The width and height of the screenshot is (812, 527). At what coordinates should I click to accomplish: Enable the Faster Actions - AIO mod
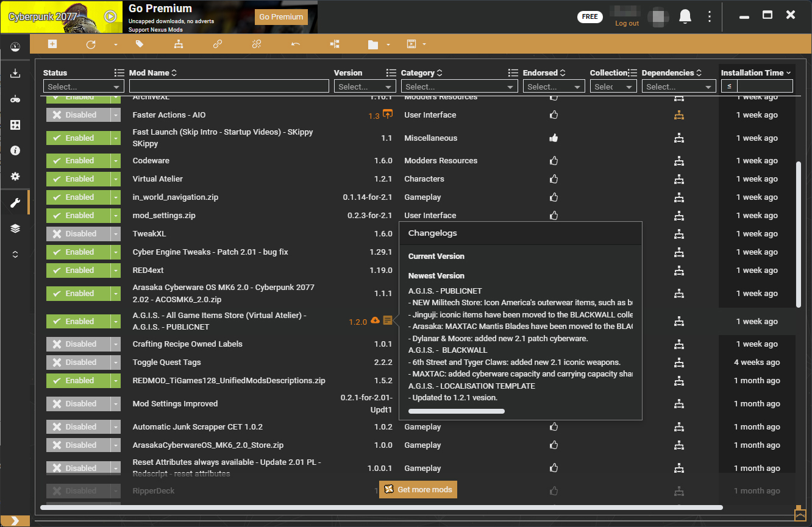point(78,115)
